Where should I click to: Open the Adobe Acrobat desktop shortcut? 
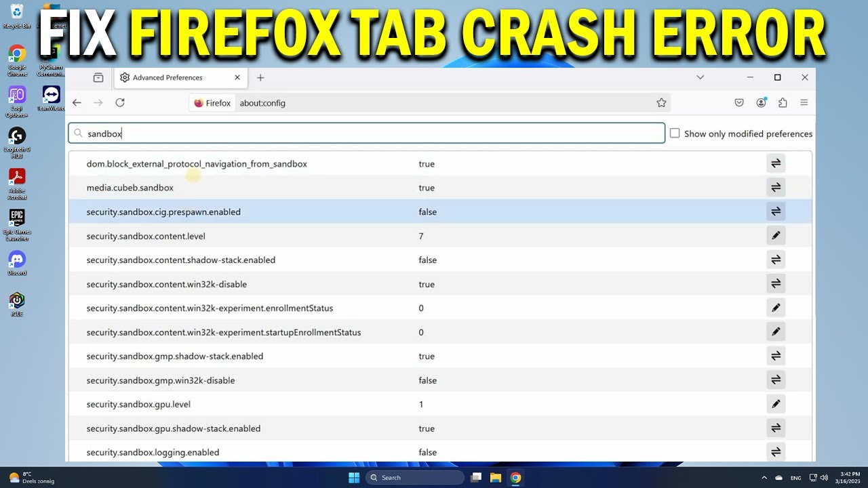(17, 184)
